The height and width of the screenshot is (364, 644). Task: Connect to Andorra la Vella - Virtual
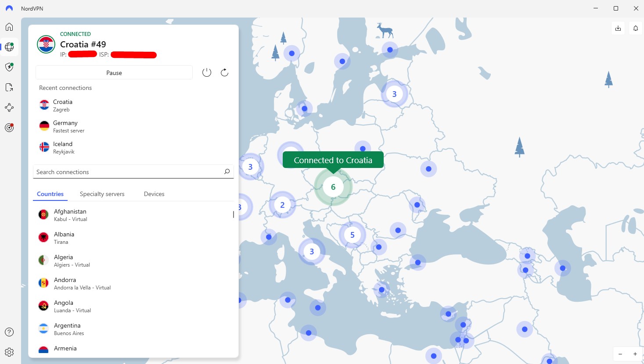pyautogui.click(x=133, y=283)
